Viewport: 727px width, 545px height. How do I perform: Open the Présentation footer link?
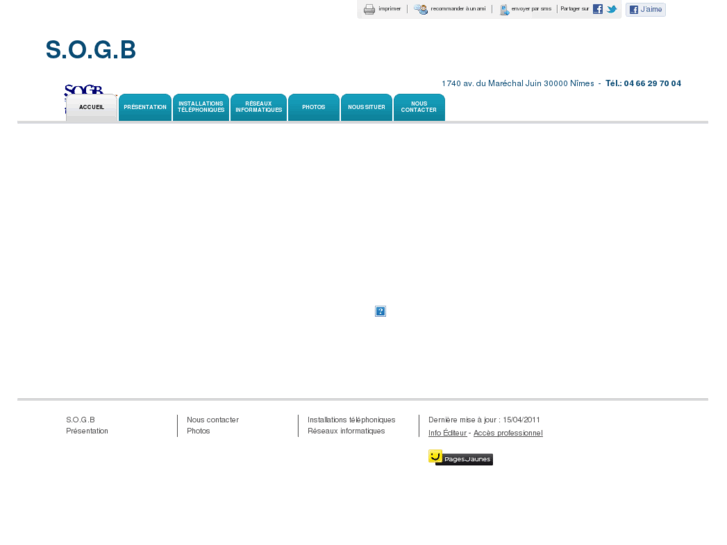(87, 431)
